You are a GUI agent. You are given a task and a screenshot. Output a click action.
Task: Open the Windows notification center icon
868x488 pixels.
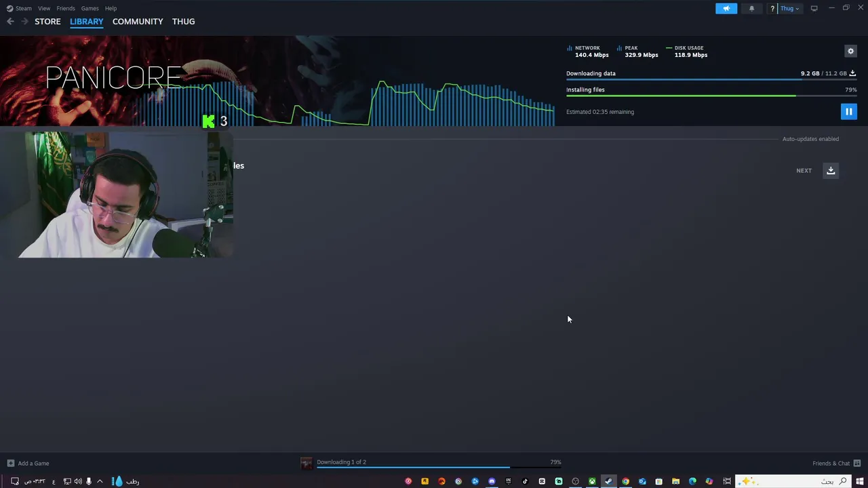(x=15, y=481)
